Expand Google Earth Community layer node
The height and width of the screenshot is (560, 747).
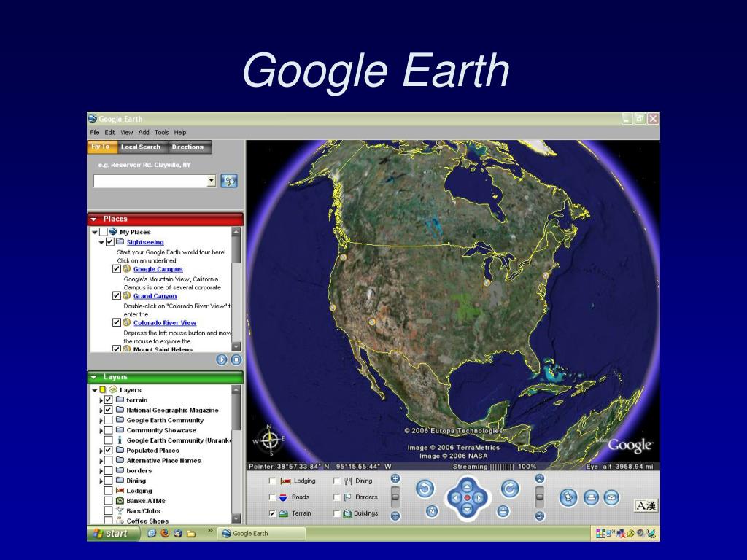(x=101, y=421)
